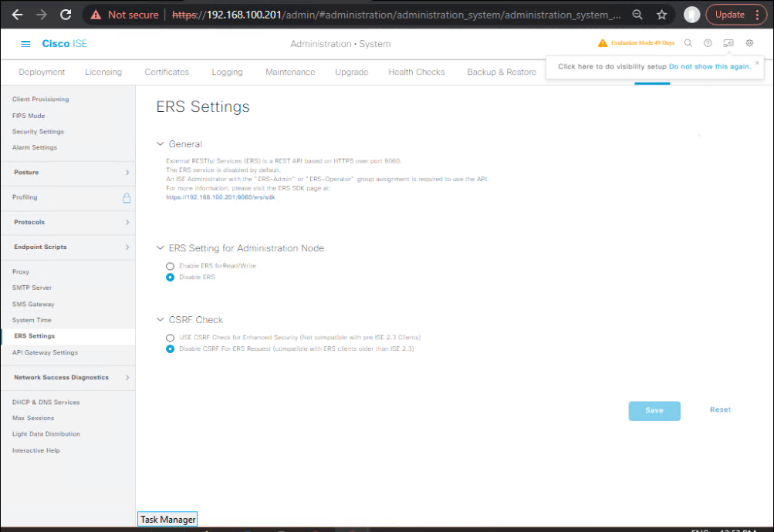
Task: Select USE CSRF Check for Enhanced Security
Action: coord(170,338)
